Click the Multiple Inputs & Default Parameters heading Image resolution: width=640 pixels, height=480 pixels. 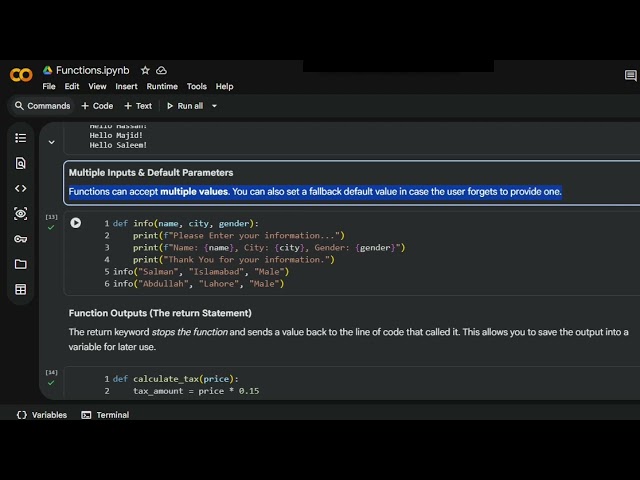(151, 173)
